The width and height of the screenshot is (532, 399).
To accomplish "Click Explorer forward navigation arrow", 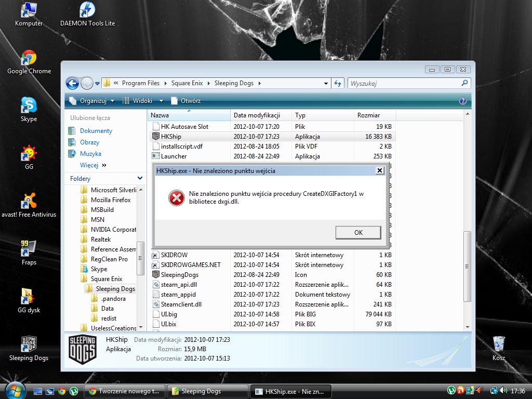I will [x=87, y=83].
